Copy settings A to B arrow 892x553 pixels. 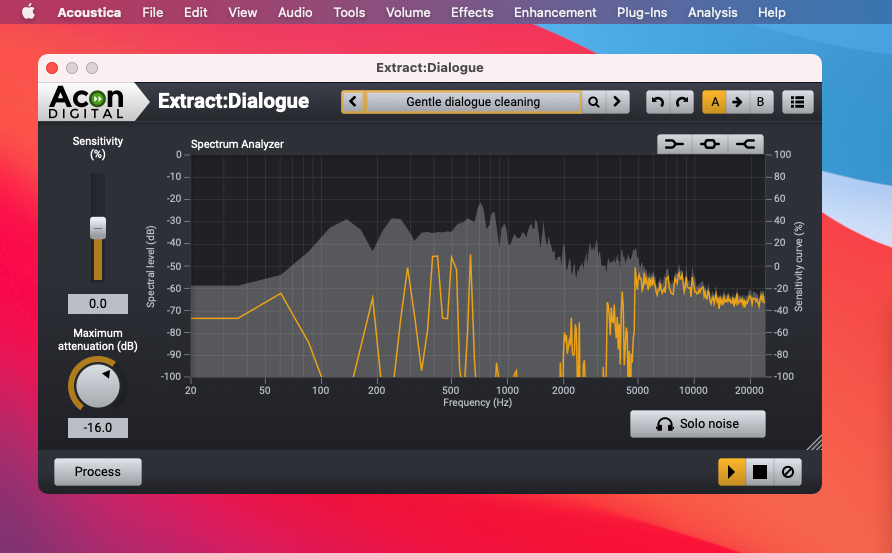pos(737,102)
